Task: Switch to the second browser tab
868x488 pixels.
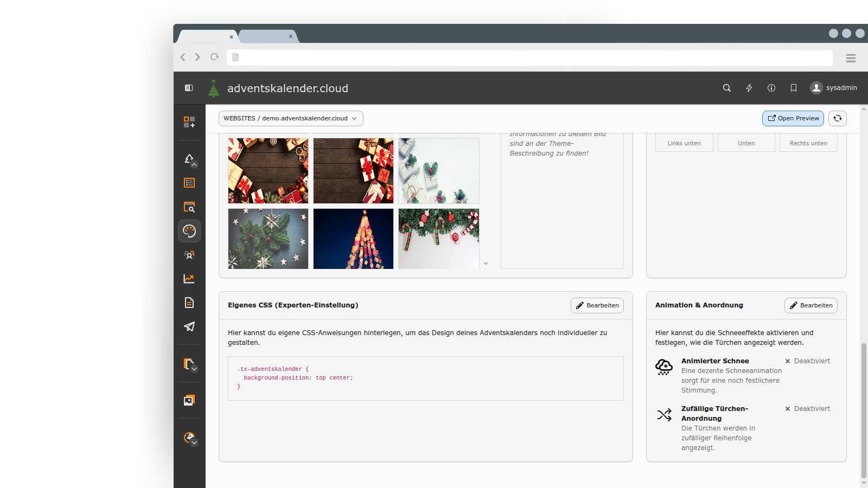Action: pos(267,36)
